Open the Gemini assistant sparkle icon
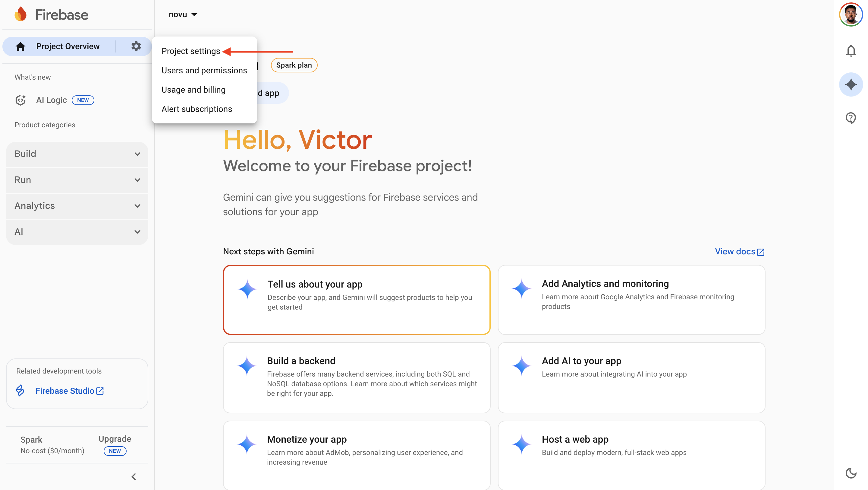 851,84
